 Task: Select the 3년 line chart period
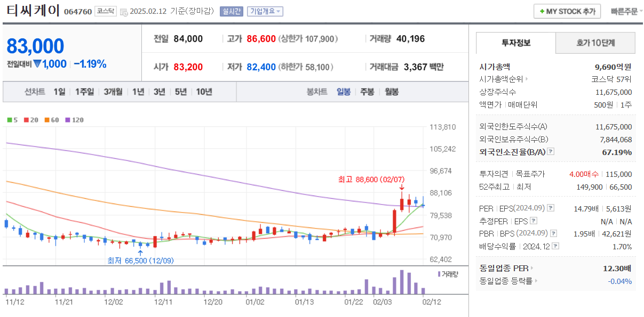coord(159,92)
